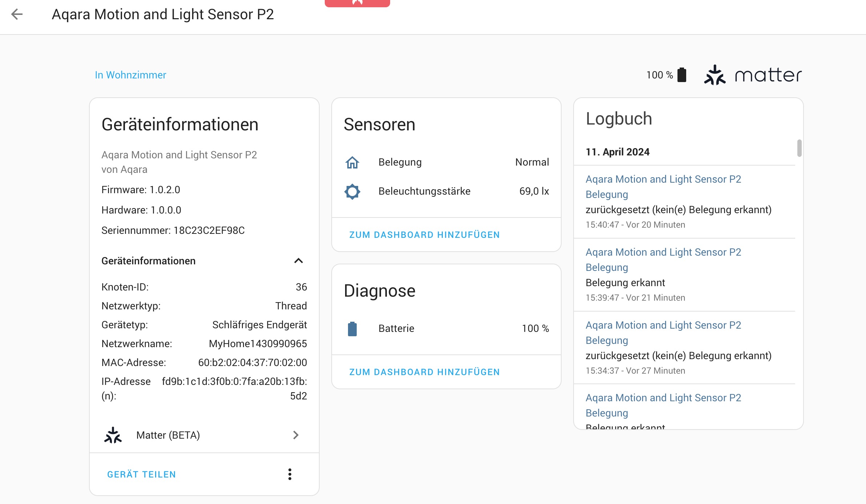Image resolution: width=866 pixels, height=504 pixels.
Task: Open the three-dot device menu
Action: [x=290, y=474]
